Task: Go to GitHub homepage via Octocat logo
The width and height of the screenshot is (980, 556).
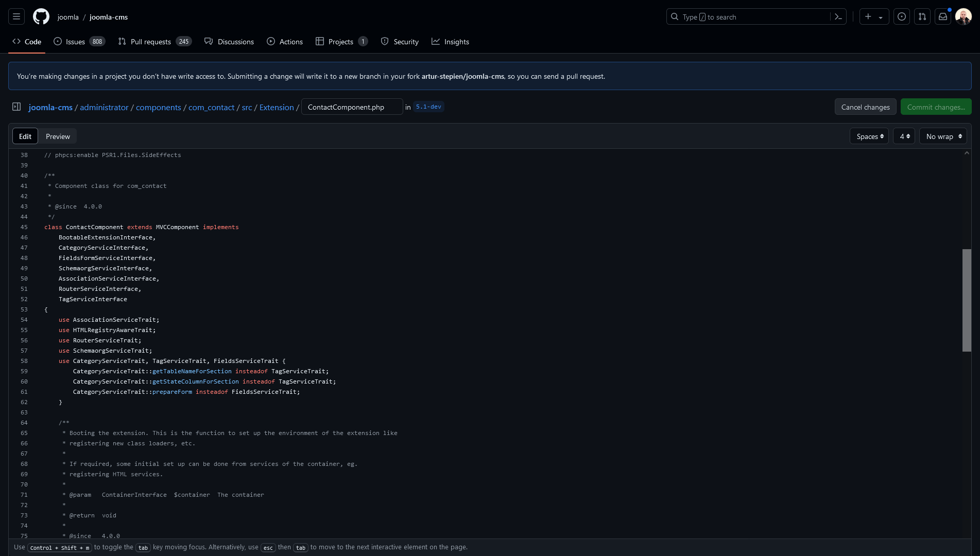Action: tap(41, 16)
